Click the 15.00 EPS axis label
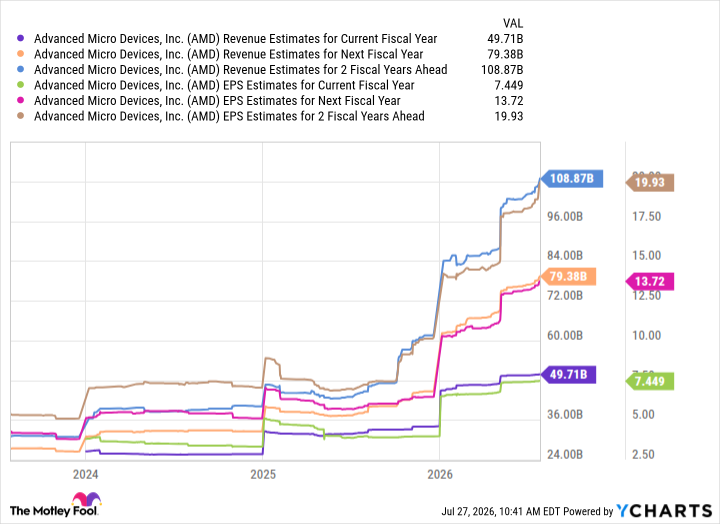720x524 pixels. coord(647,256)
